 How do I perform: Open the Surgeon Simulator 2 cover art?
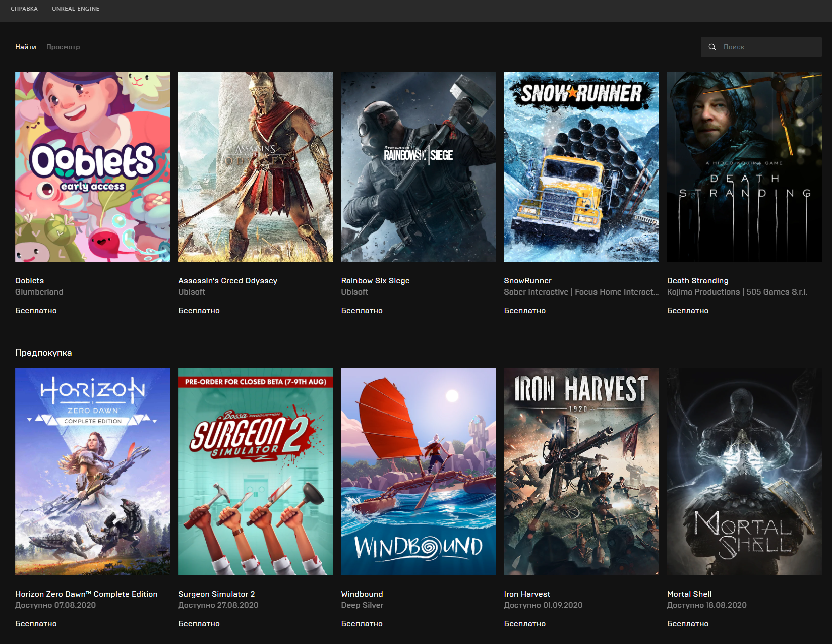tap(255, 472)
